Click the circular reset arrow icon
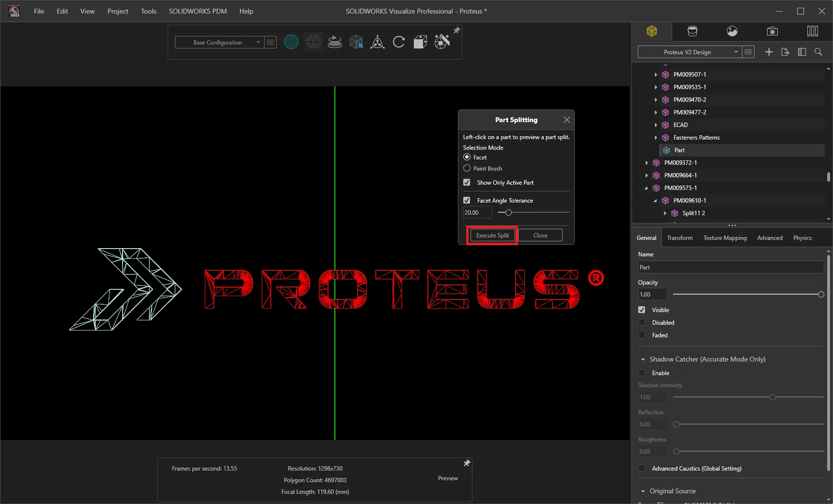 [x=399, y=42]
